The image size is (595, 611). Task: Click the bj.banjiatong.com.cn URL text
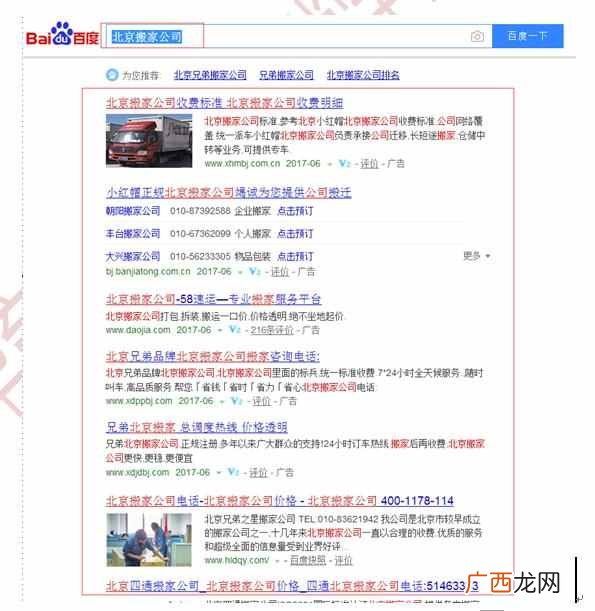click(x=148, y=271)
